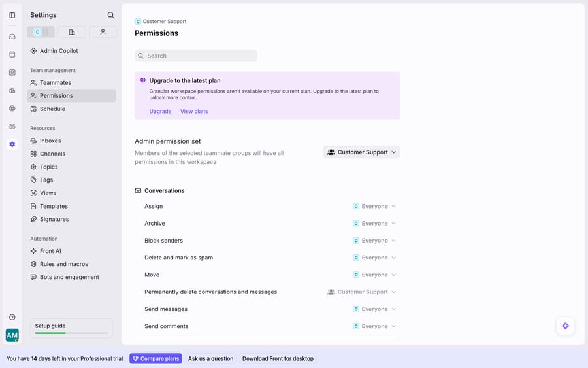Open Inboxes settings

(71, 141)
